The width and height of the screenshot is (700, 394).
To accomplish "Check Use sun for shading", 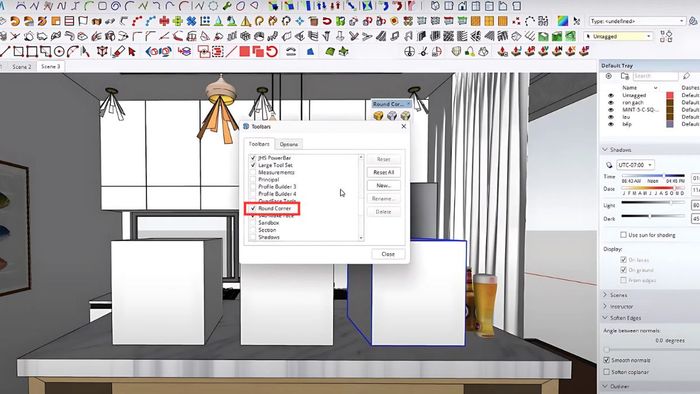I will click(623, 235).
